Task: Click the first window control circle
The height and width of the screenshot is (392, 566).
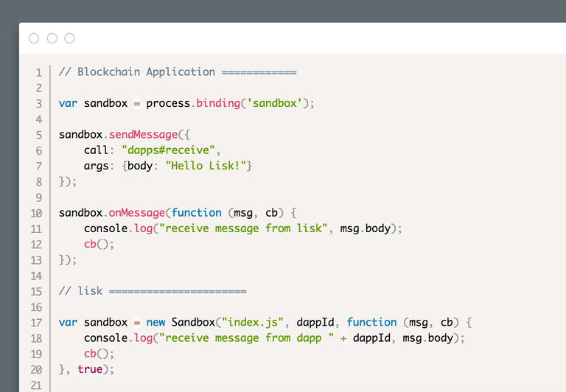Action: click(x=34, y=38)
